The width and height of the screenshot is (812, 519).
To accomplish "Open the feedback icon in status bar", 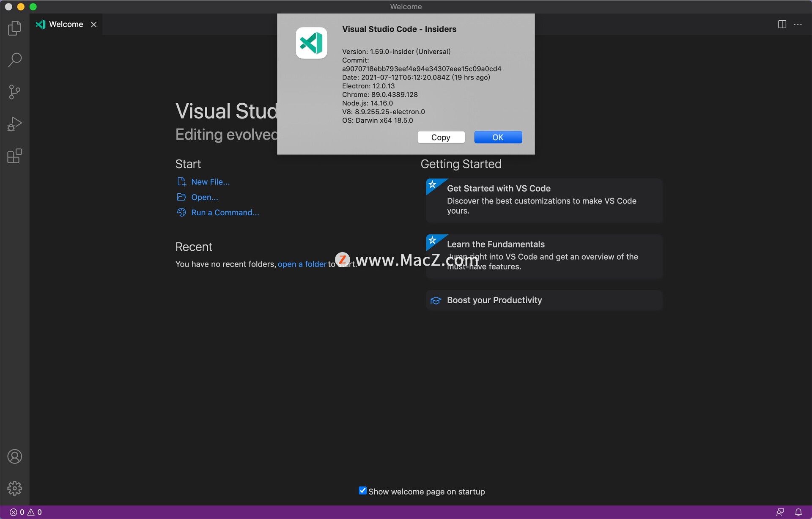I will 780,512.
